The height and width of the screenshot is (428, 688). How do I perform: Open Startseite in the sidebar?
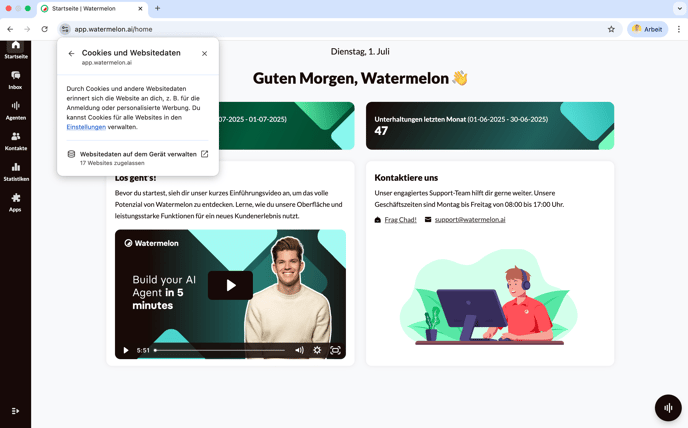pos(15,50)
